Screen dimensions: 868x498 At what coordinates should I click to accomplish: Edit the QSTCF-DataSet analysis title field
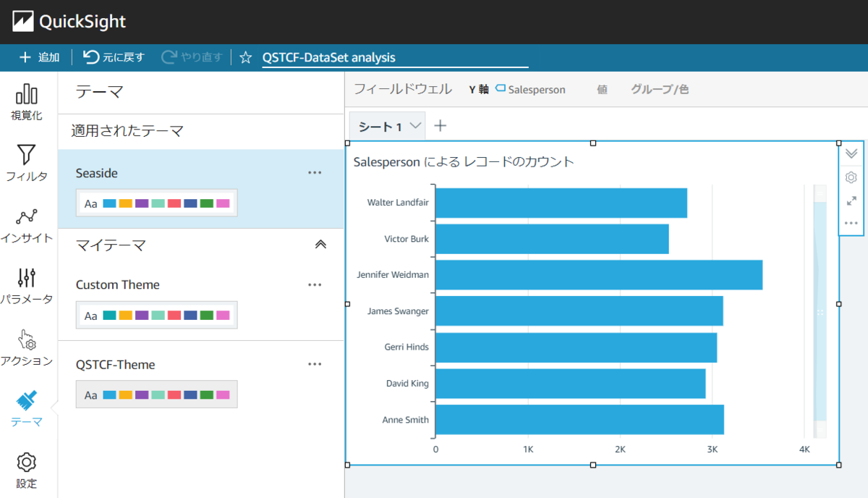[395, 58]
